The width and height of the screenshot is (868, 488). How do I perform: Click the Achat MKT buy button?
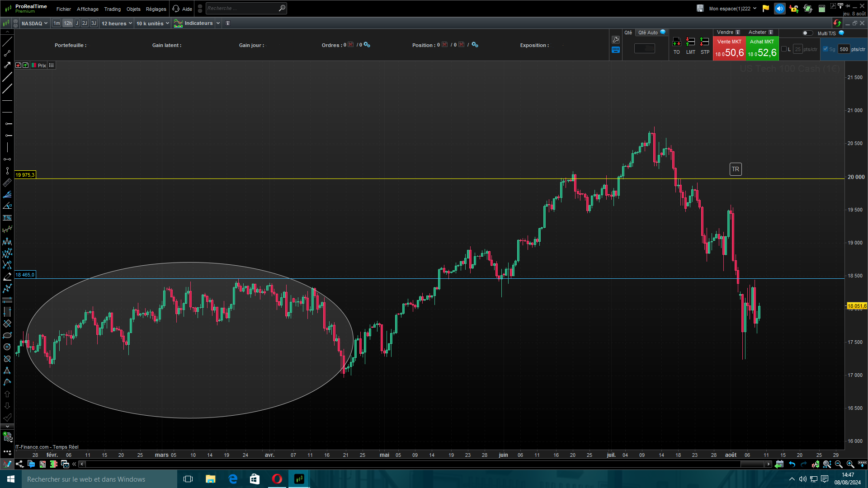762,49
